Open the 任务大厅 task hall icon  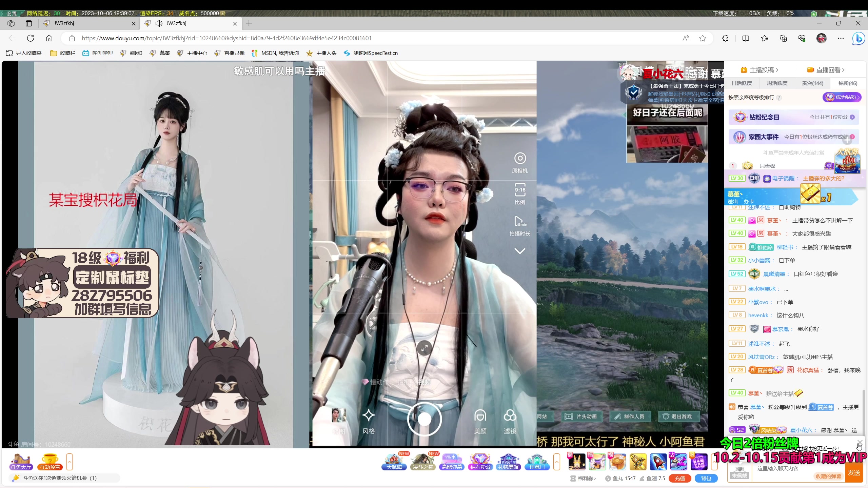21,462
